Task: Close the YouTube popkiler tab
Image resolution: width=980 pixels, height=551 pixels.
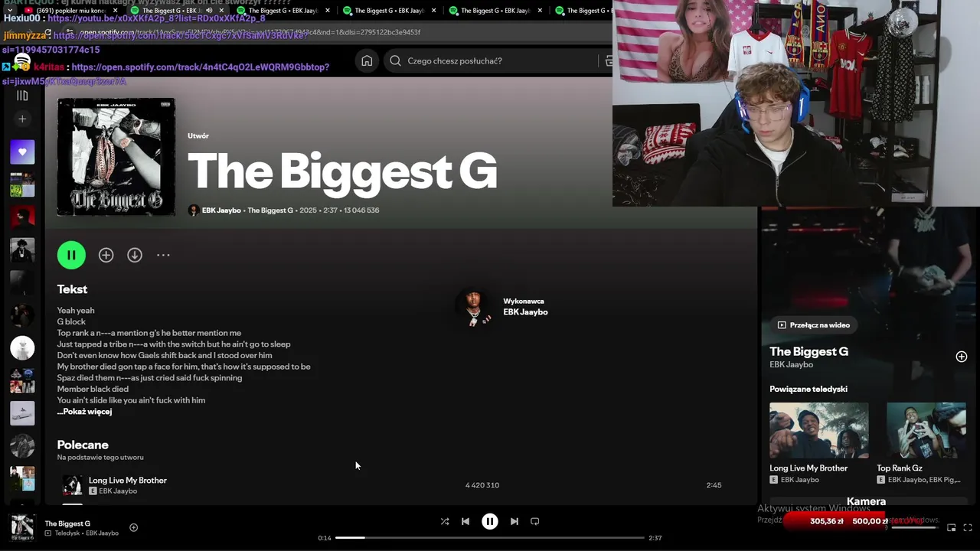Action: coord(116,11)
